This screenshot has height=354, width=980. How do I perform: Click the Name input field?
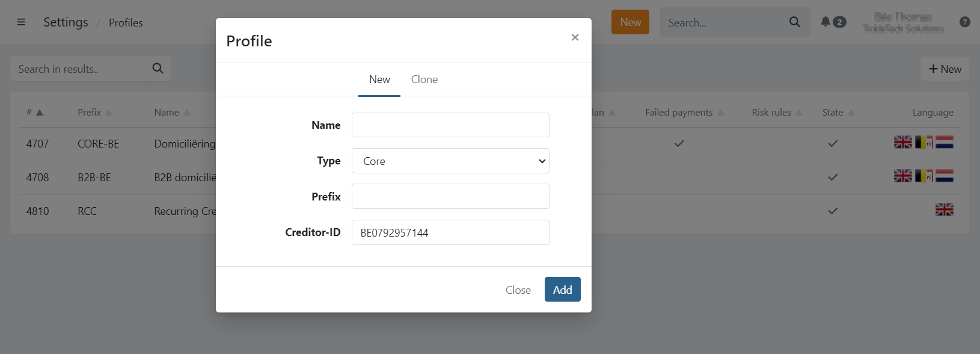pyautogui.click(x=450, y=125)
